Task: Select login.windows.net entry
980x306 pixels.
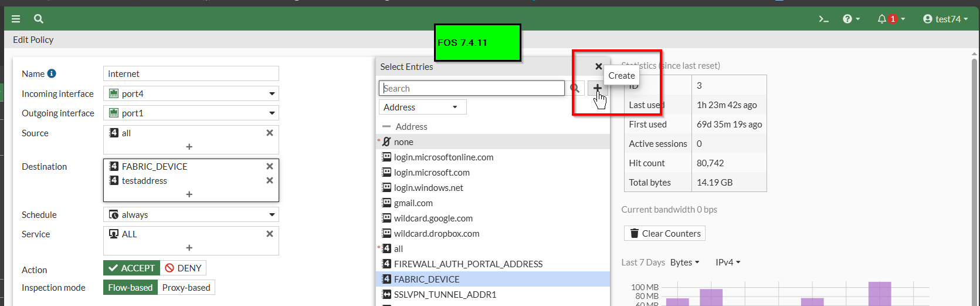Action: point(493,187)
